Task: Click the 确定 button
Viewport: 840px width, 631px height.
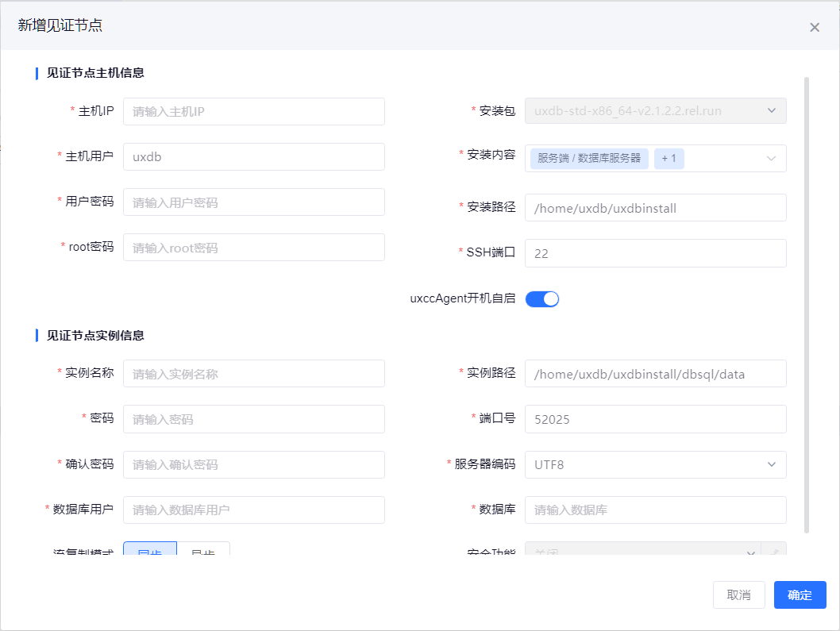Action: pos(800,594)
